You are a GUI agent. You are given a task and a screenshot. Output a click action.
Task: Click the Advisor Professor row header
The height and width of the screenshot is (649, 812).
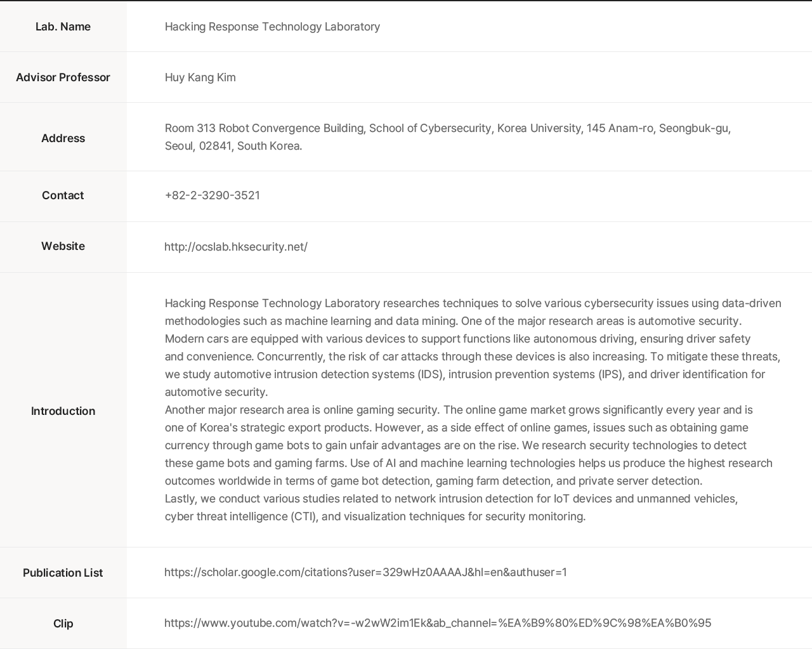point(63,77)
